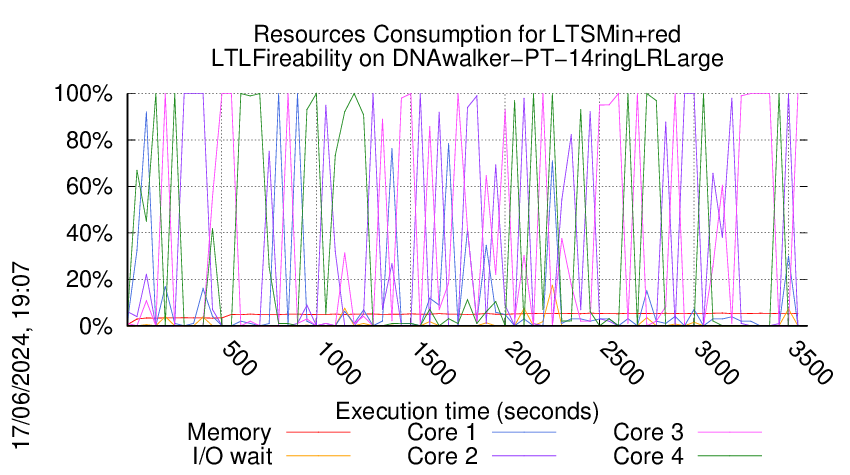Viewport: 850px width, 475px height.
Task: Click the subtitle 'LTLFireability on DNAwalker-PT-14ringLRLarge'
Action: [467, 58]
